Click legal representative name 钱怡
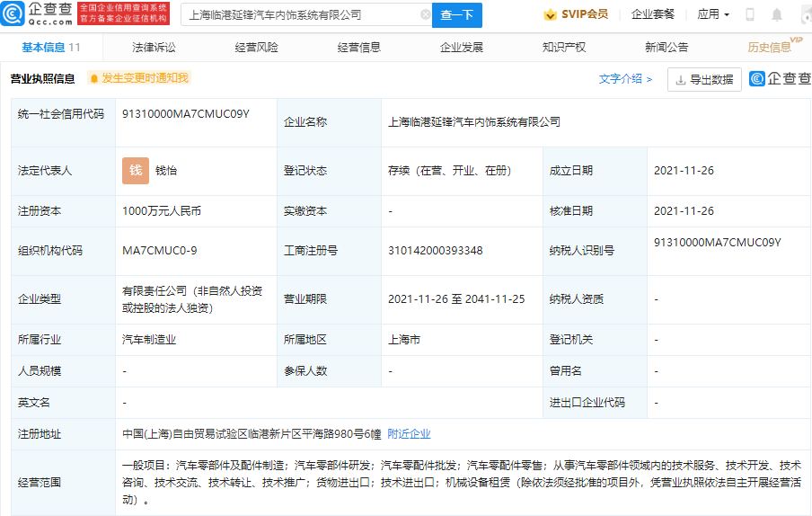The image size is (812, 516). [x=165, y=171]
